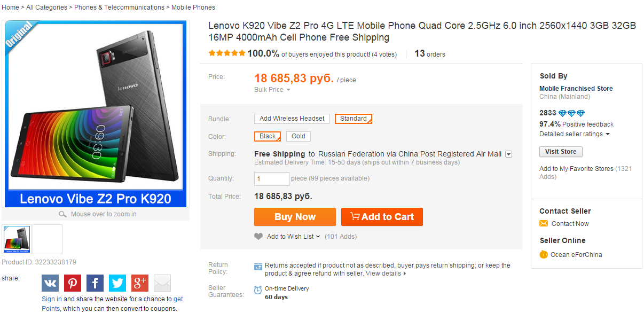Click the quantity input field
This screenshot has width=644, height=313.
click(272, 178)
